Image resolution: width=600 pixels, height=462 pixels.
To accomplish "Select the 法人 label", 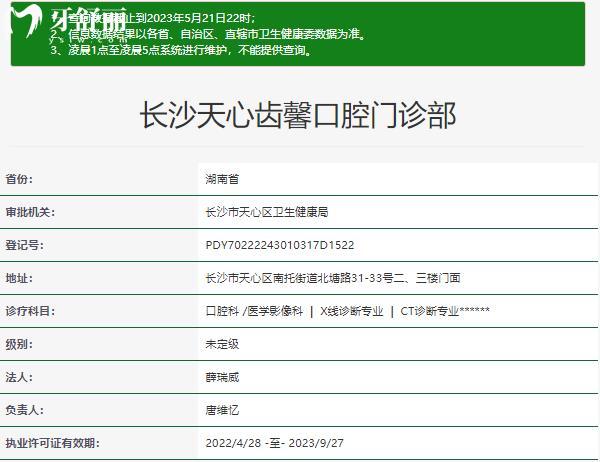I will (x=19, y=377).
